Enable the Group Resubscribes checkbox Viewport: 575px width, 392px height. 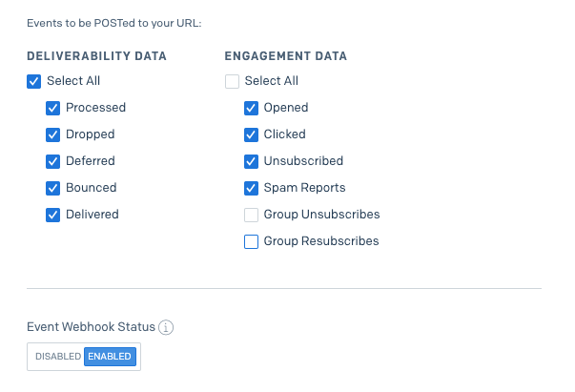(252, 241)
